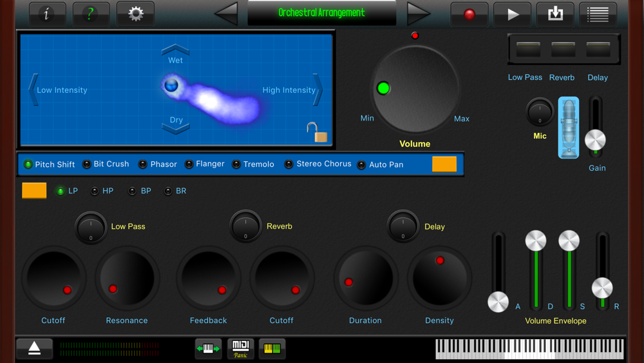The width and height of the screenshot is (644, 363).
Task: Click the Dry down chevron on XY pad
Action: 176,129
